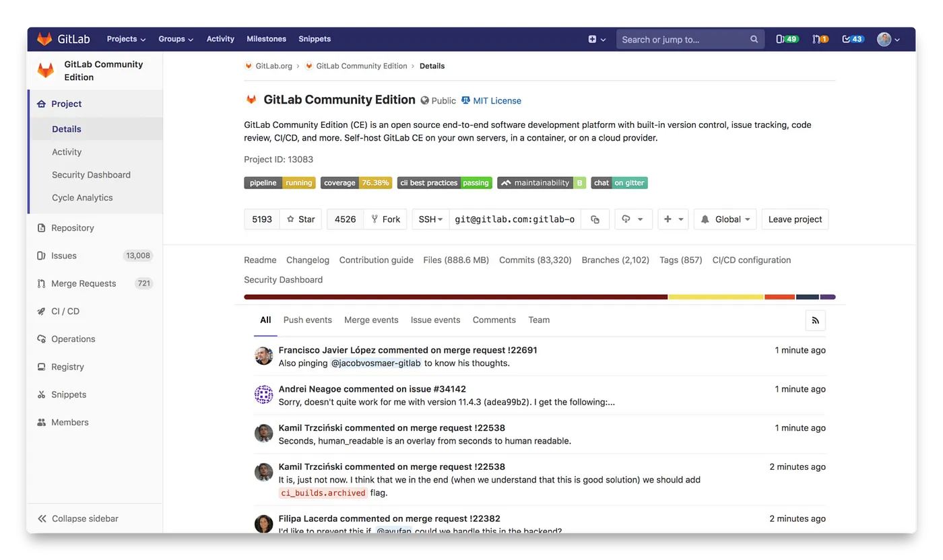Open merge requests counter showing 1

tap(820, 39)
